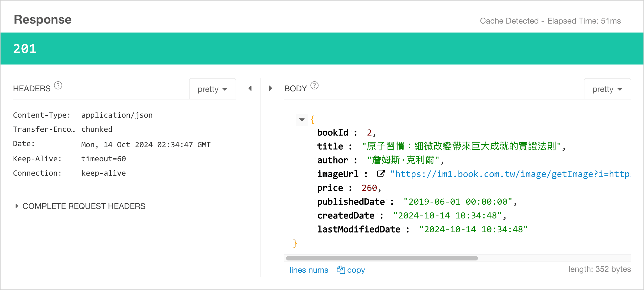Viewport: 644px width, 290px height.
Task: Click the Content-Type header value
Action: pos(117,115)
